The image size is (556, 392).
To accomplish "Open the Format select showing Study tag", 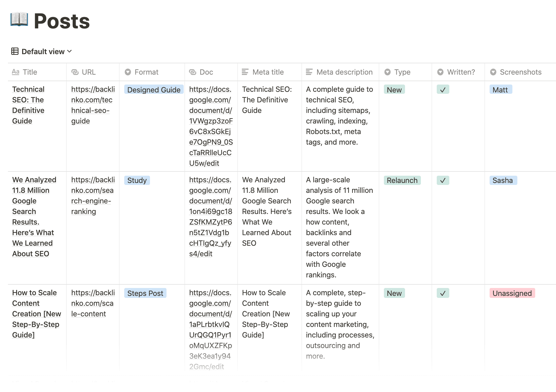I will (x=137, y=180).
